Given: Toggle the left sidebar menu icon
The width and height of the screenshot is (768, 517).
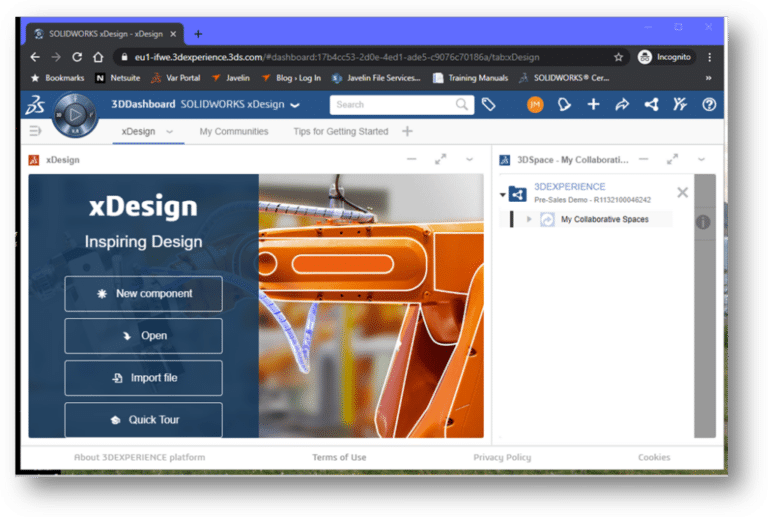Looking at the screenshot, I should pos(35,131).
